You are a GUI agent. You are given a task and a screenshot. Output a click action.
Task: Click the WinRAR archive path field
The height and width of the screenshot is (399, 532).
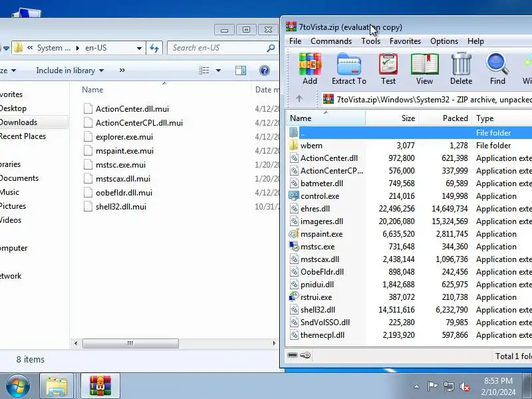pyautogui.click(x=428, y=99)
